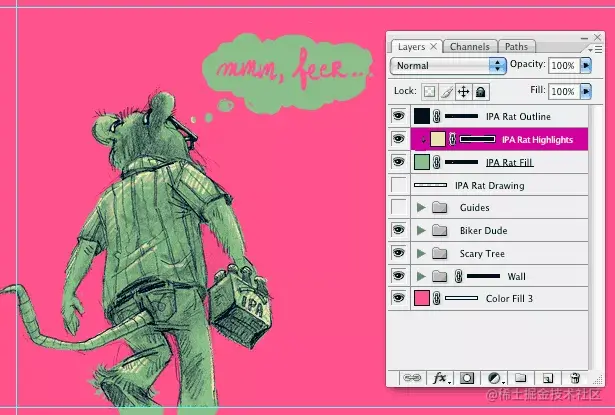Open the Layers panel options menu
This screenshot has width=615, height=415.
coord(595,49)
